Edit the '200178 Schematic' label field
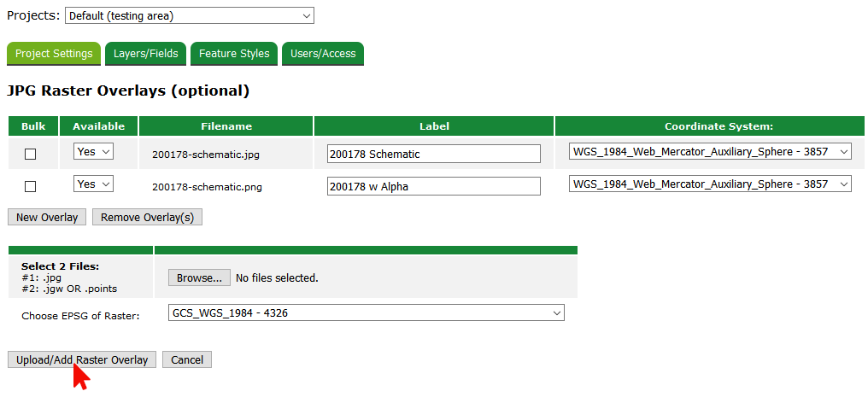 [x=433, y=155]
